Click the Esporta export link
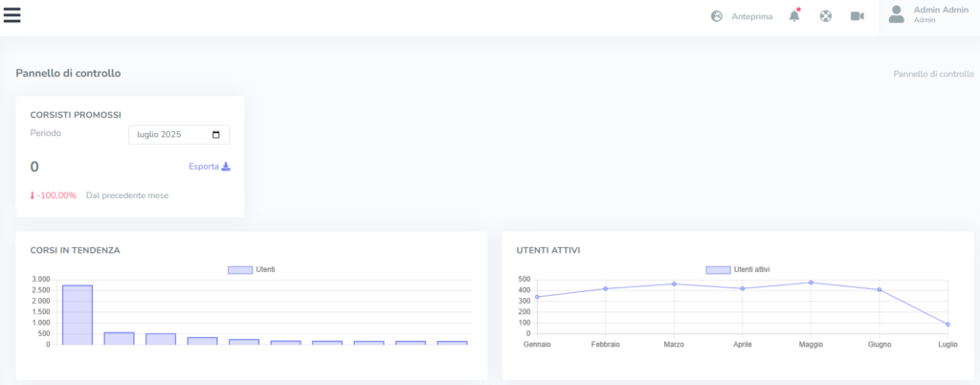The image size is (980, 385). [x=203, y=166]
